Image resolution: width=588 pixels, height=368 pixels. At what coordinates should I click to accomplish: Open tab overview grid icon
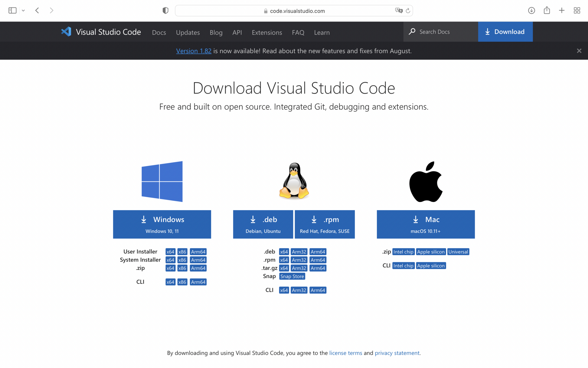(x=577, y=10)
